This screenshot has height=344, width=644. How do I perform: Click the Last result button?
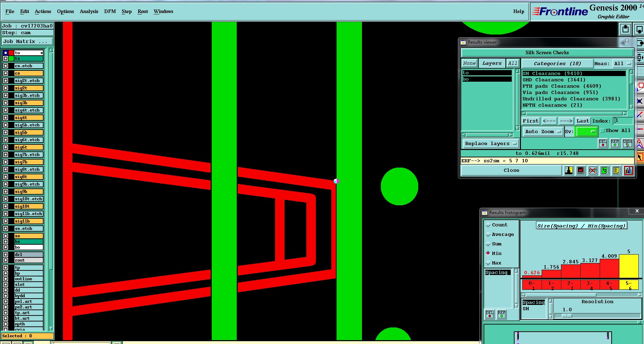pyautogui.click(x=582, y=121)
